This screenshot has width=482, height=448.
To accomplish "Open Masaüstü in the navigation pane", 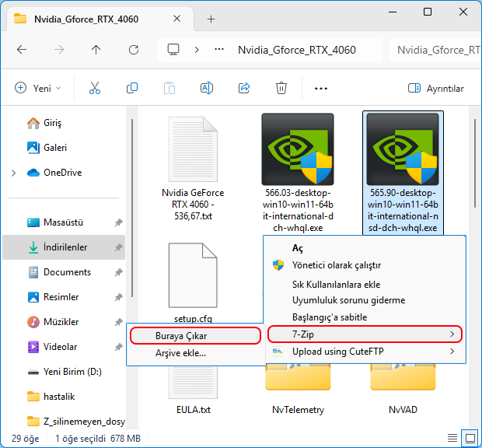I will coord(63,222).
